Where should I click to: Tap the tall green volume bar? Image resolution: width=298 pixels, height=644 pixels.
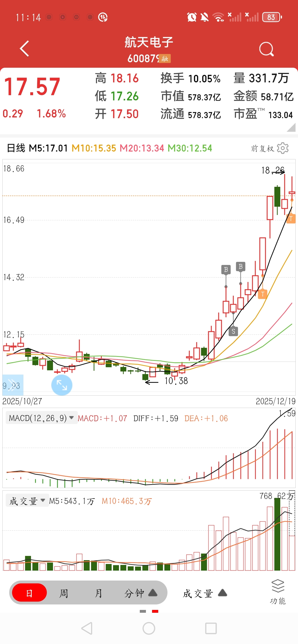click(277, 534)
